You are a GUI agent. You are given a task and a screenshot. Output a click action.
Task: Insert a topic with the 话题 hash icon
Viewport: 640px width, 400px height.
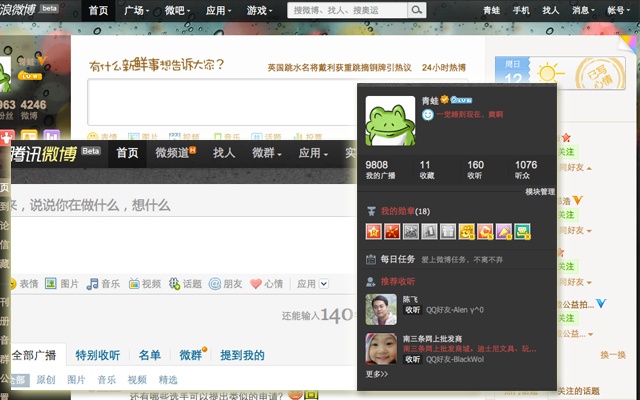pos(174,284)
